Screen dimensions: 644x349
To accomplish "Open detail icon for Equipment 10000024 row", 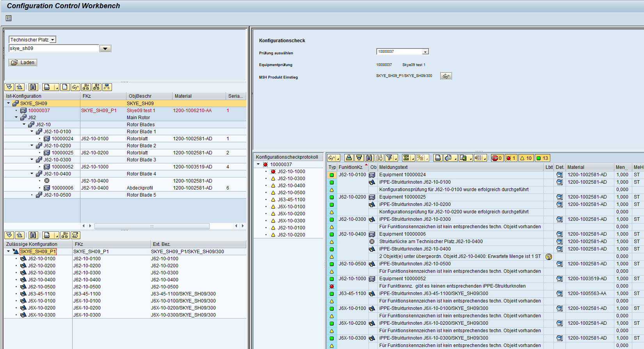I will tap(560, 175).
